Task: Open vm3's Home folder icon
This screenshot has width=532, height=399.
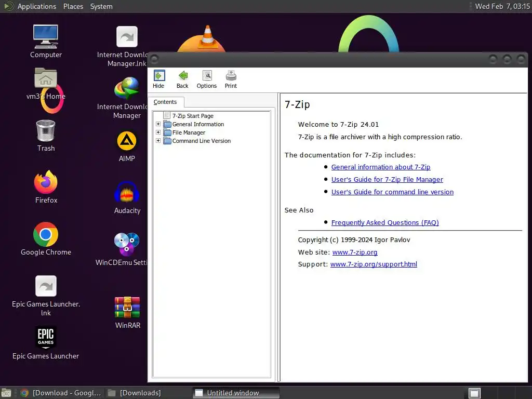Action: tap(46, 84)
